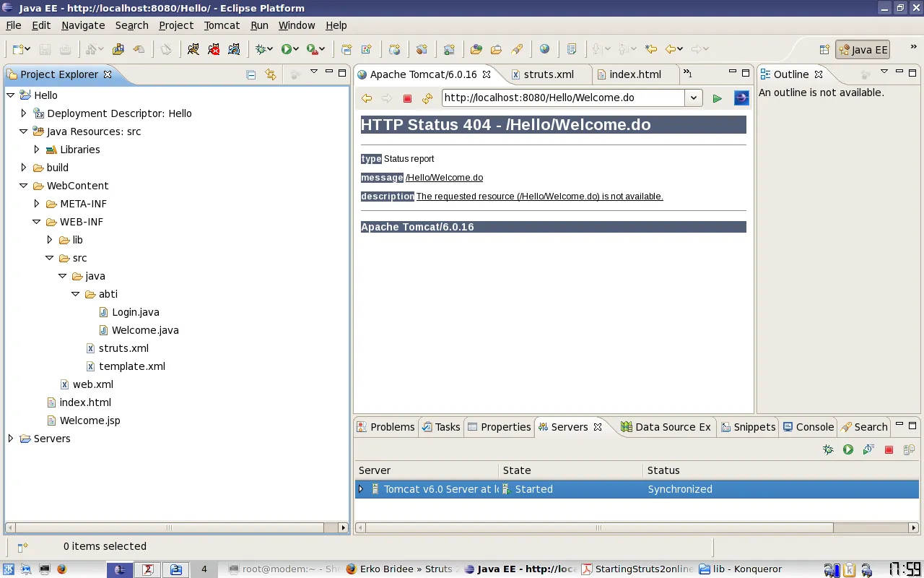
Task: Toggle Link with Editor in Project Explorer
Action: click(271, 74)
